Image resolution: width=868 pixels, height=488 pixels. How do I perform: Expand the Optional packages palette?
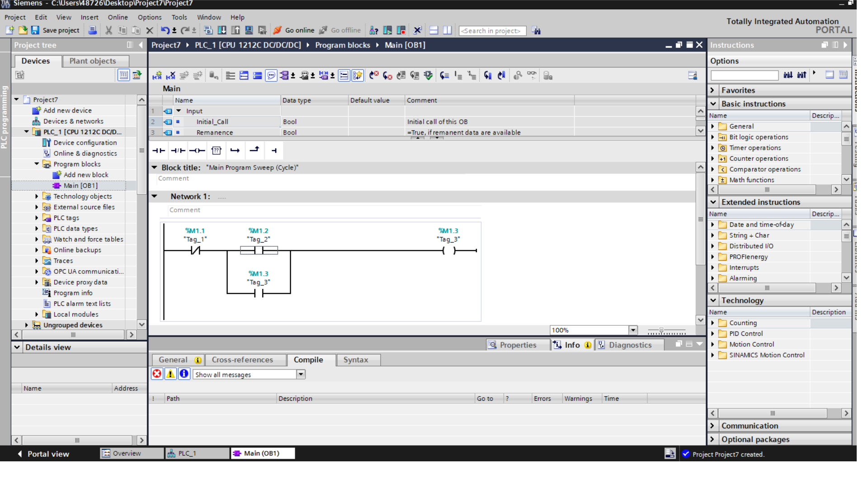712,439
